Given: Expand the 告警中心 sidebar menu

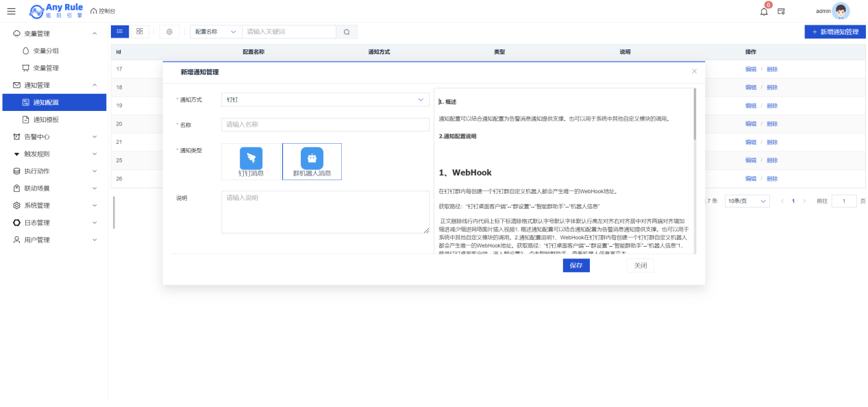Looking at the screenshot, I should (53, 136).
